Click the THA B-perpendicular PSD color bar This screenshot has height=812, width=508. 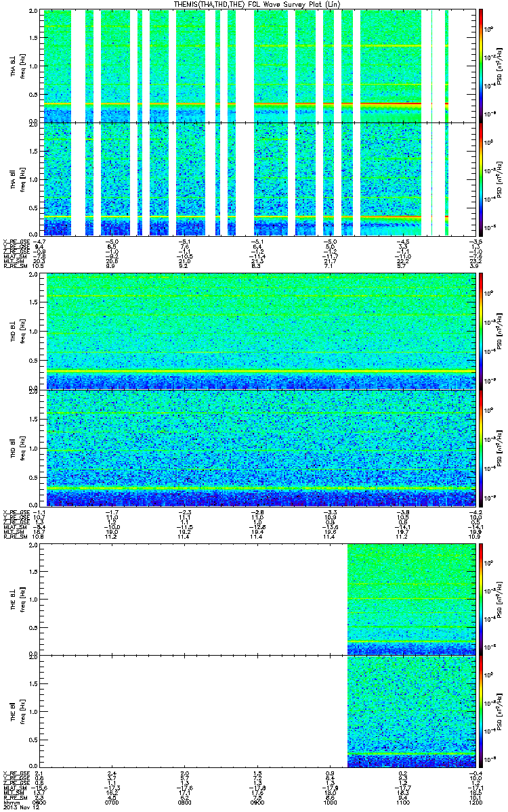[480, 66]
